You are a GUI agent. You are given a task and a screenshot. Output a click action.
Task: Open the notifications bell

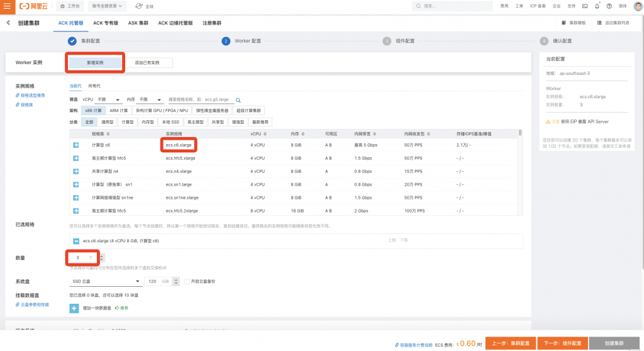tap(597, 6)
